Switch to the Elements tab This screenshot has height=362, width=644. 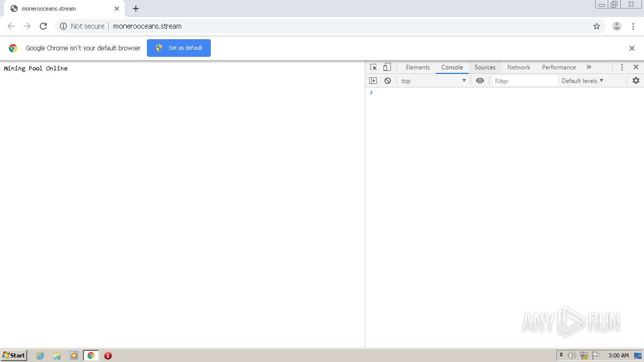(418, 67)
